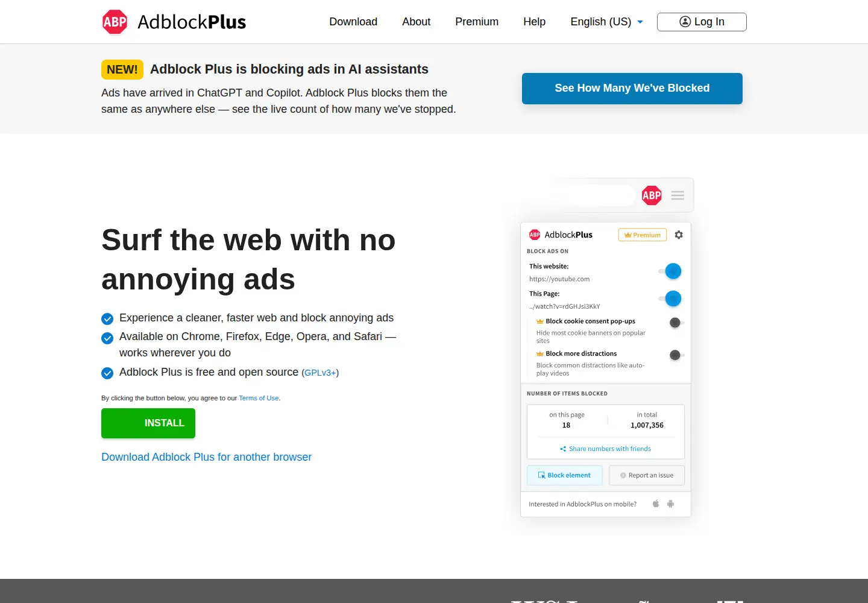Click the Android icon for mobile
Viewport: 868px width, 603px height.
point(670,504)
